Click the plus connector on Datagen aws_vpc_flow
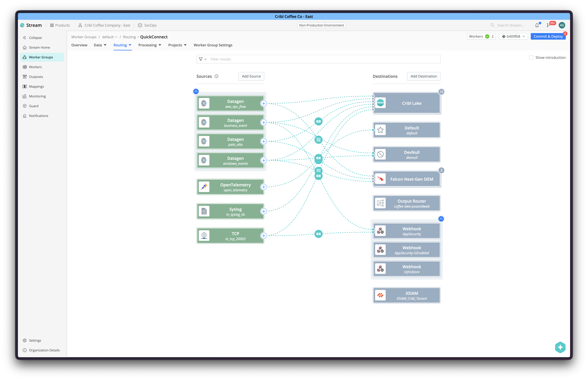Screen dimensions: 588x380 264,103
